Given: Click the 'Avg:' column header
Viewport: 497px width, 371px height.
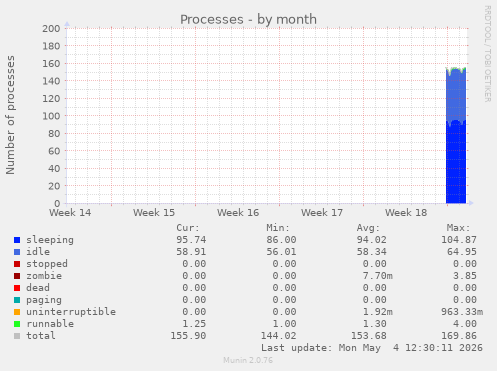Looking at the screenshot, I should [x=368, y=228].
